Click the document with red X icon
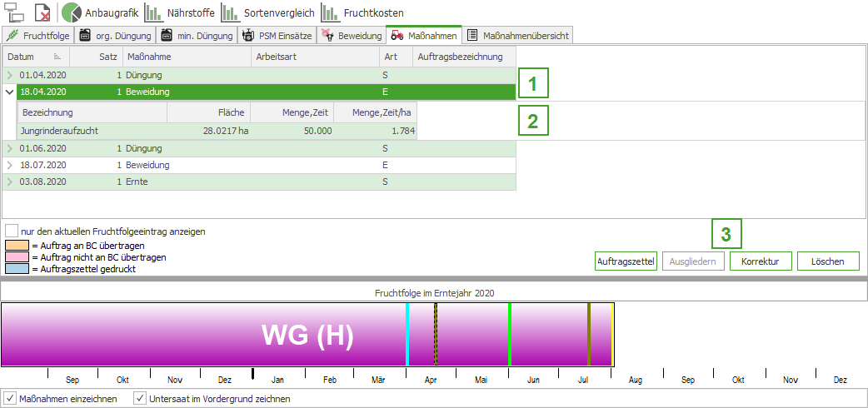The height and width of the screenshot is (408, 868). (42, 12)
